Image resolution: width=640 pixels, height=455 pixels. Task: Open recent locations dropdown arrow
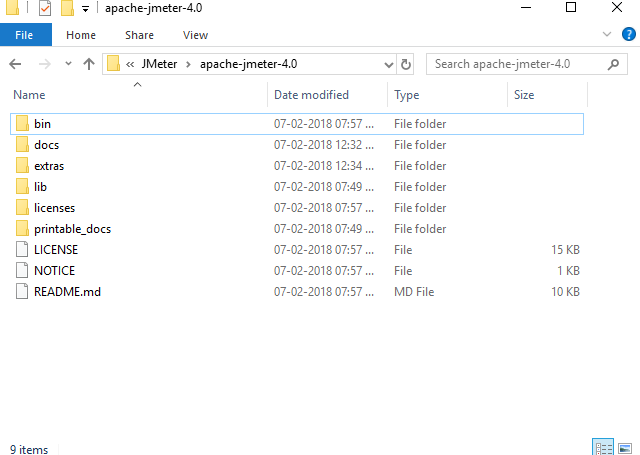(x=68, y=64)
